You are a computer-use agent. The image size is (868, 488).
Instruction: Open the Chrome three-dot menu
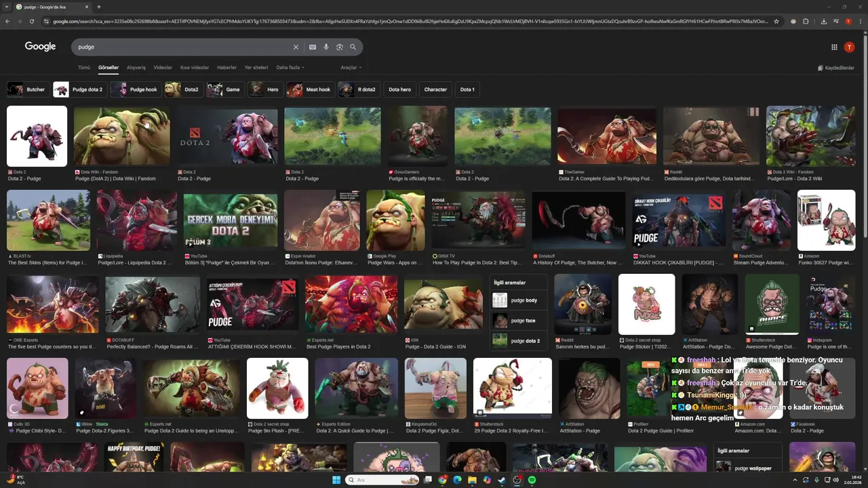[860, 21]
